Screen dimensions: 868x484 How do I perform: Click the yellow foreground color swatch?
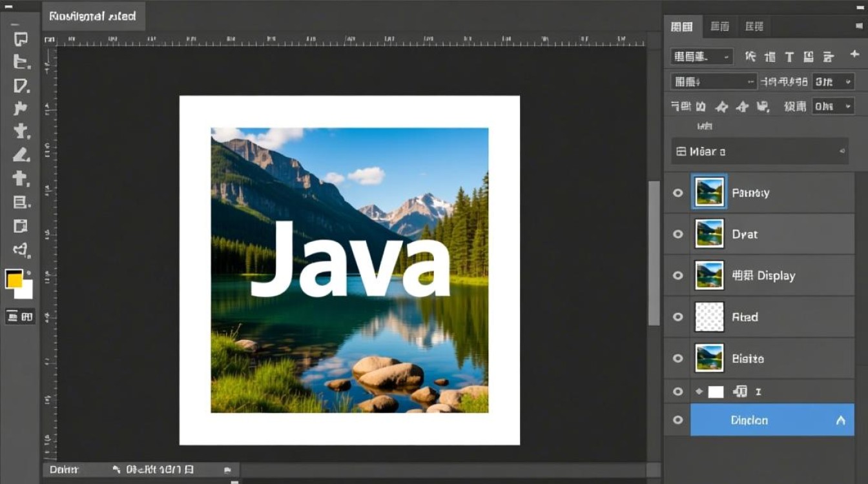pos(14,279)
